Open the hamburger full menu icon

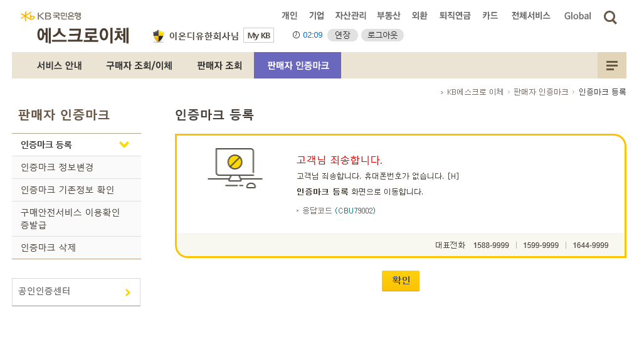tap(612, 65)
